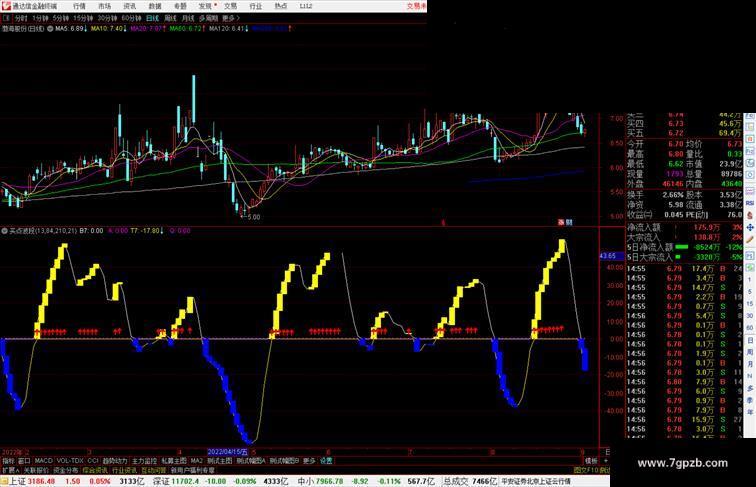Click the round icon beside 买点波段 indicator
Screen dimensions: 756x487
tap(5, 231)
